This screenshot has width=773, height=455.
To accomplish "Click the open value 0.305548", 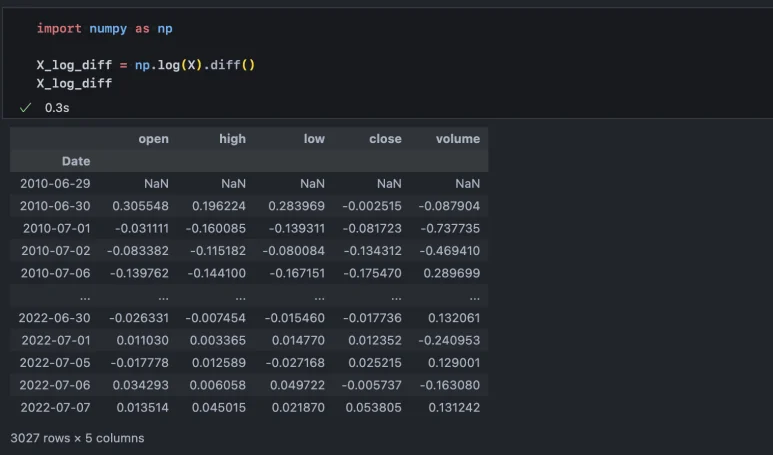I will click(x=143, y=206).
